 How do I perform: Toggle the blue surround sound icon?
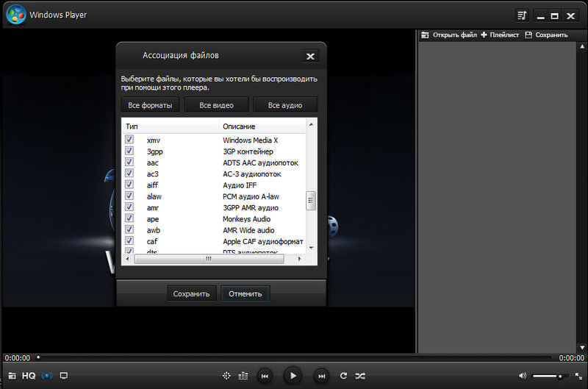coord(47,376)
